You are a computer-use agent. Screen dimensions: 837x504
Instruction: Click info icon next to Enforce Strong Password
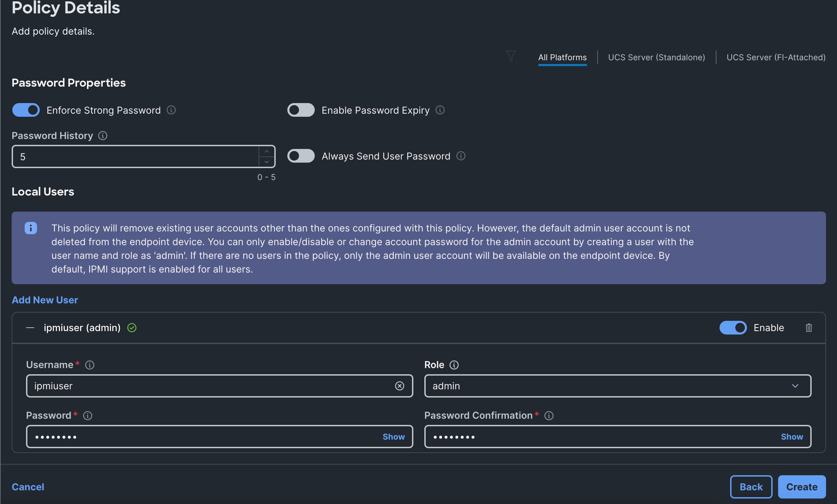tap(171, 110)
